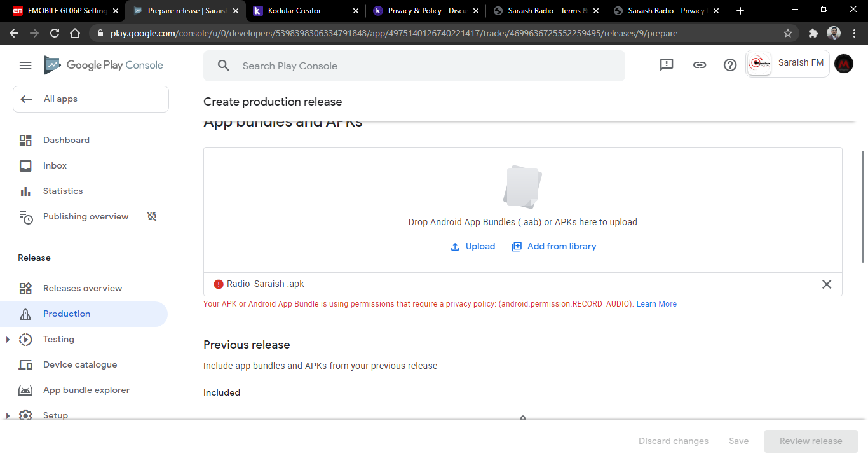The height and width of the screenshot is (463, 868).
Task: Go back to All apps
Action: (91, 99)
